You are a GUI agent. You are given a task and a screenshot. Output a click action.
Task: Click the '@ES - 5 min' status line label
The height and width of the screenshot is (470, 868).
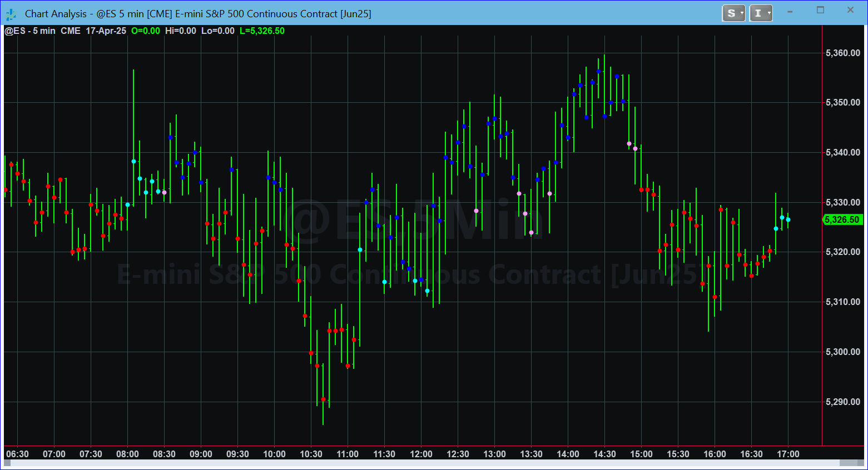30,31
